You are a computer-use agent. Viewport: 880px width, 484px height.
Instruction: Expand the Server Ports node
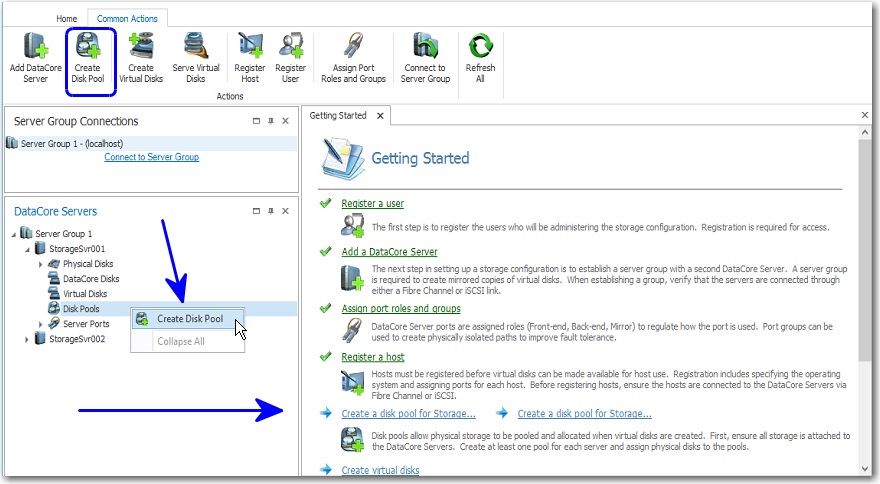click(41, 324)
